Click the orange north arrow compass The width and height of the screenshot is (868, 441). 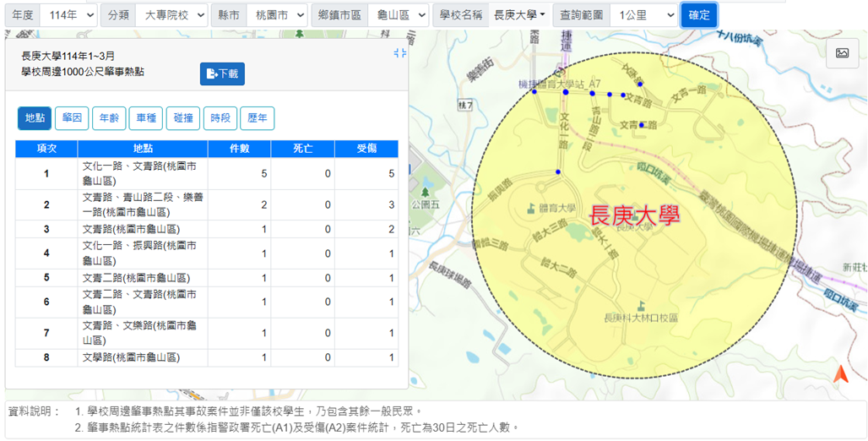coord(839,374)
